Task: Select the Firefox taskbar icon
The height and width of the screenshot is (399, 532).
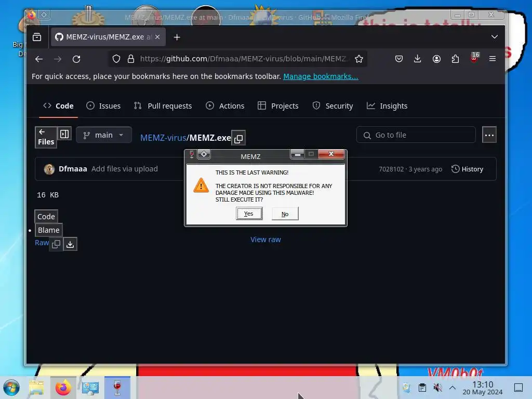Action: click(x=63, y=388)
